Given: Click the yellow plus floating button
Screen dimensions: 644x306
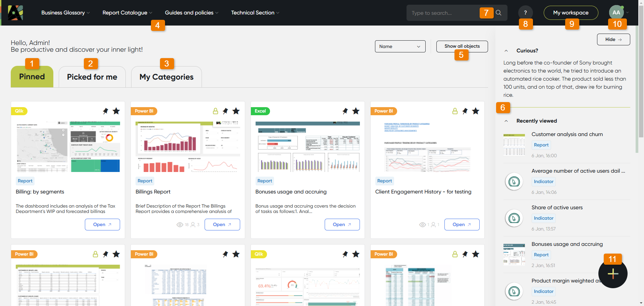Looking at the screenshot, I should (613, 274).
